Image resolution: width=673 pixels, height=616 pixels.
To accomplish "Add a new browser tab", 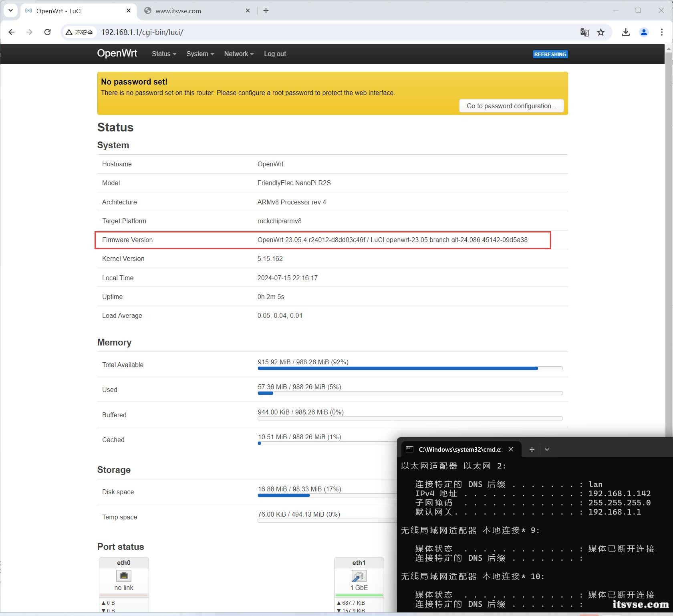I will point(266,11).
